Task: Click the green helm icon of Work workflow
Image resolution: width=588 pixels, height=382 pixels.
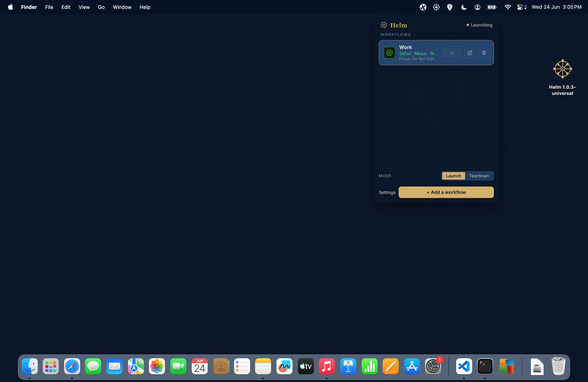Action: coord(389,53)
